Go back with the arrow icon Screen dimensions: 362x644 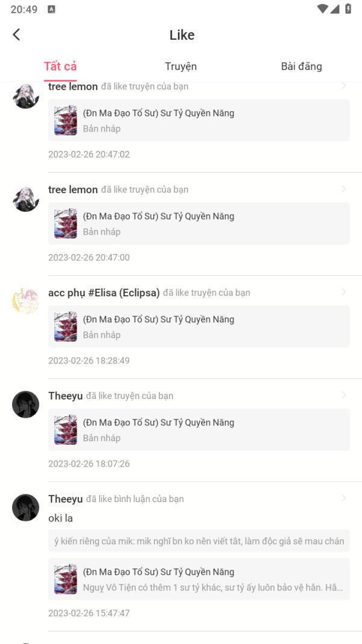click(x=16, y=34)
